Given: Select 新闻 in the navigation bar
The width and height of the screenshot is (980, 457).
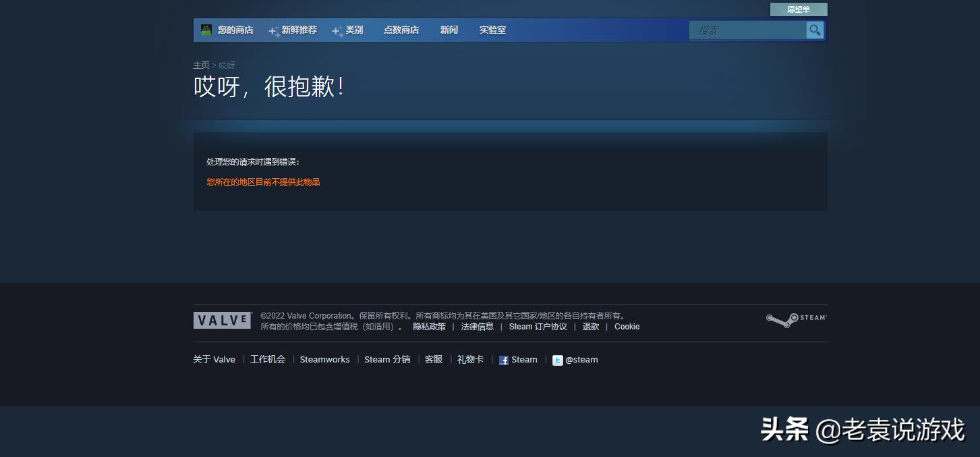Looking at the screenshot, I should tap(449, 30).
